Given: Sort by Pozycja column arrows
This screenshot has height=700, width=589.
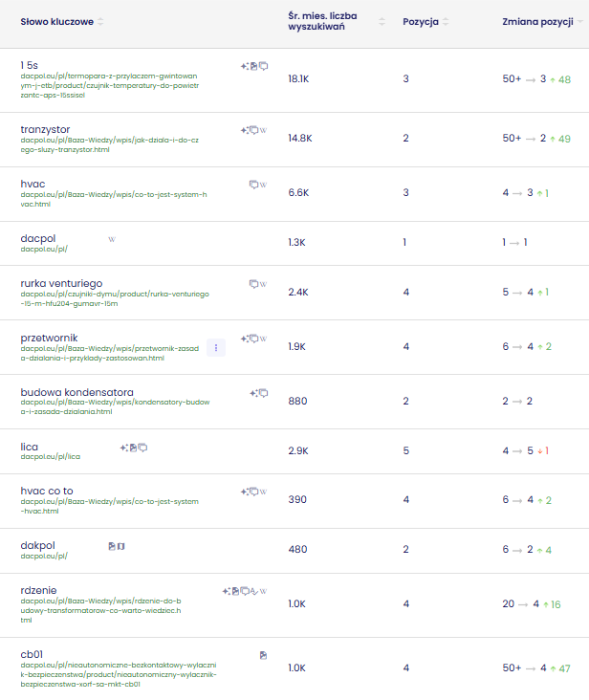Looking at the screenshot, I should [x=446, y=22].
